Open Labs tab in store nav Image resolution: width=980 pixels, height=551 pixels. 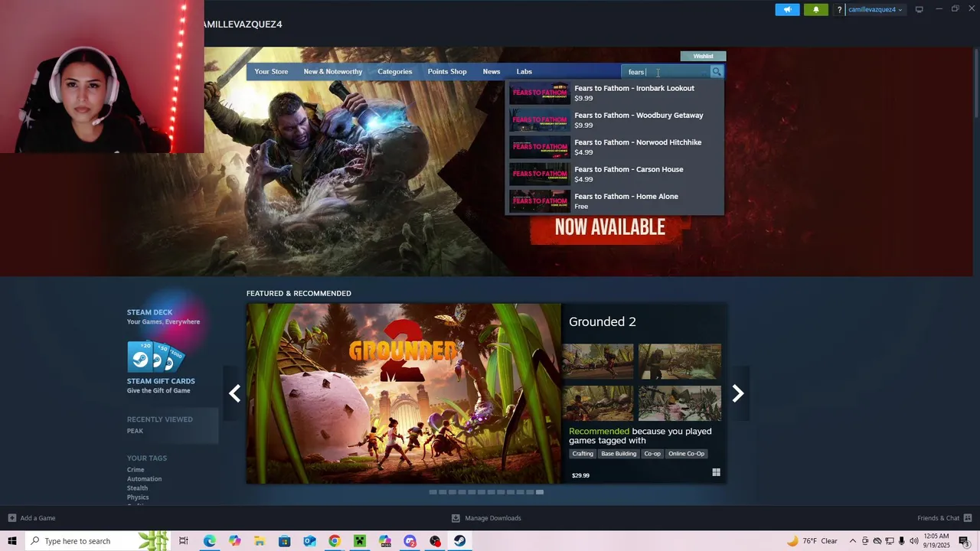point(524,72)
